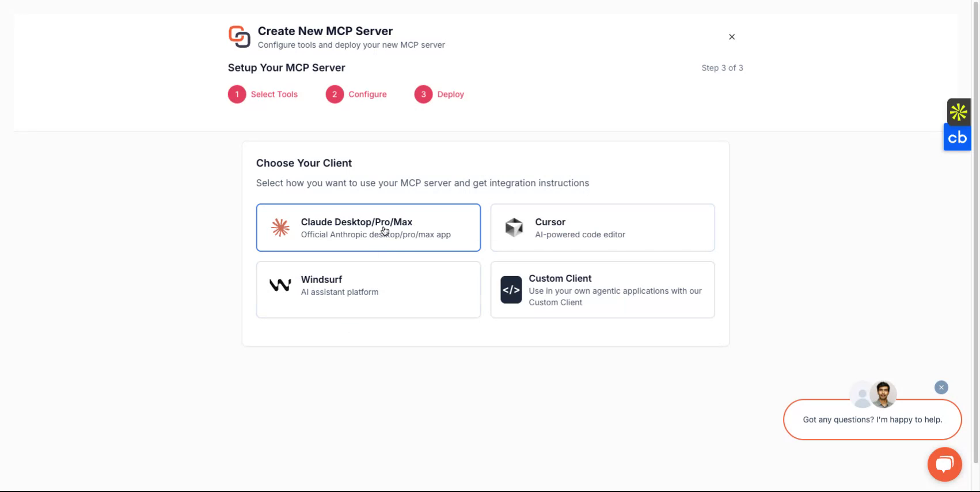Click the Custom Client code brackets icon
The height and width of the screenshot is (492, 980).
(x=511, y=290)
